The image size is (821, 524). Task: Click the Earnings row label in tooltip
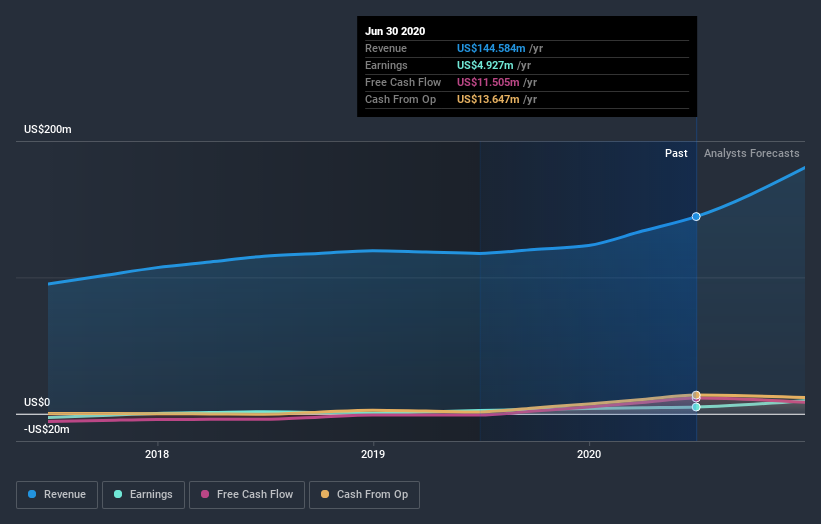[386, 65]
